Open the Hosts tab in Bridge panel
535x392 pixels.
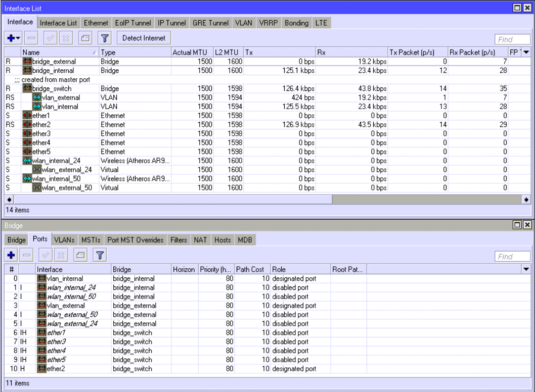222,240
